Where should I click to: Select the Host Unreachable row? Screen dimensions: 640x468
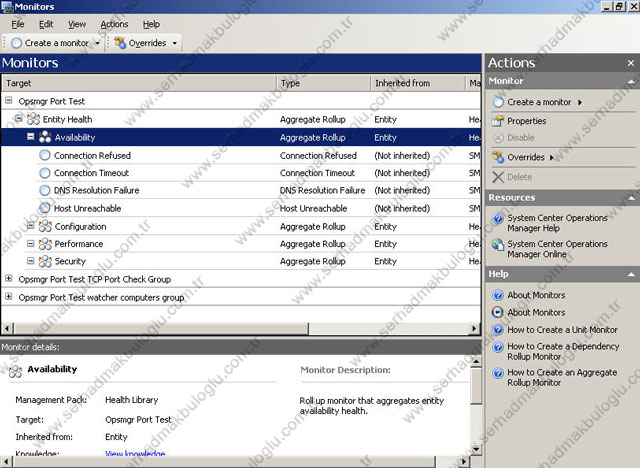pos(241,208)
